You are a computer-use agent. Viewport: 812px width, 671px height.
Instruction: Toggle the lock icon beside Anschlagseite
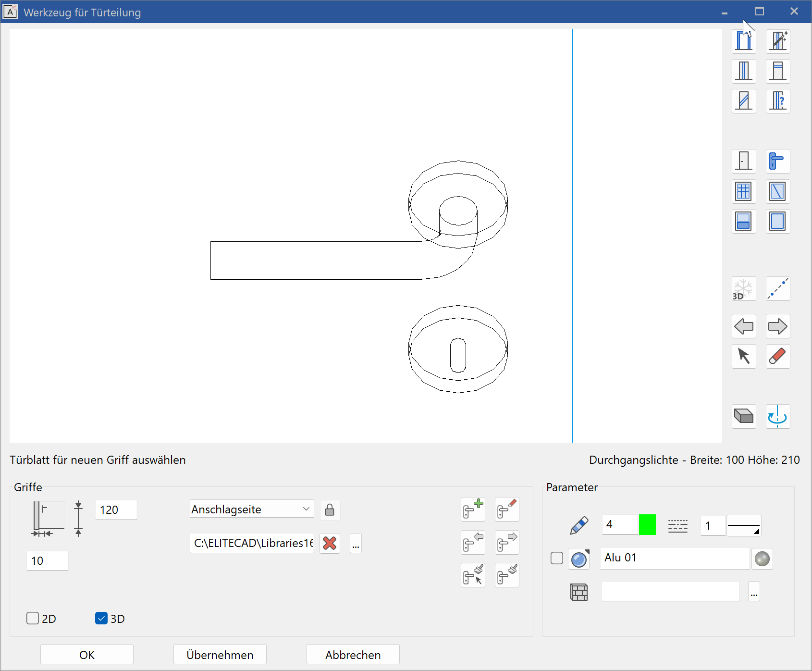330,510
